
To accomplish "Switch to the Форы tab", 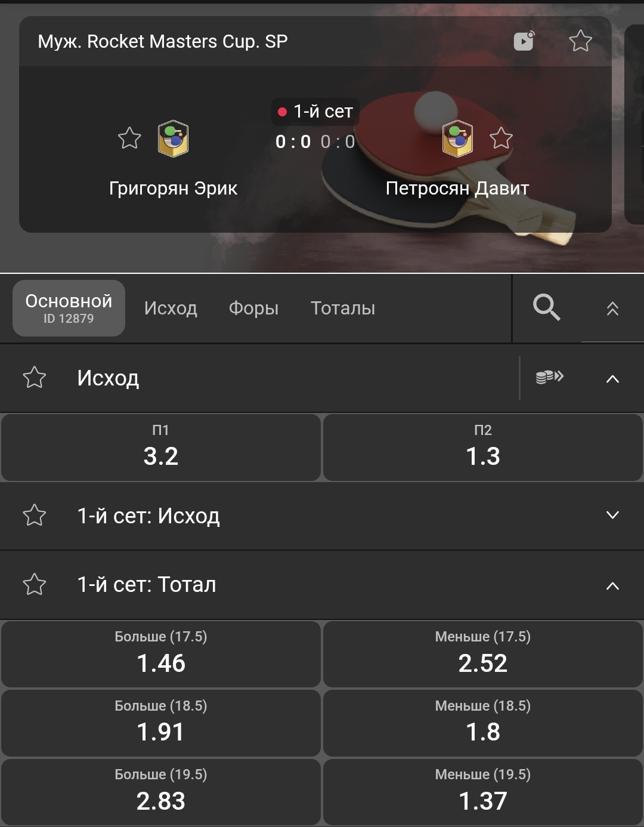I will (253, 308).
